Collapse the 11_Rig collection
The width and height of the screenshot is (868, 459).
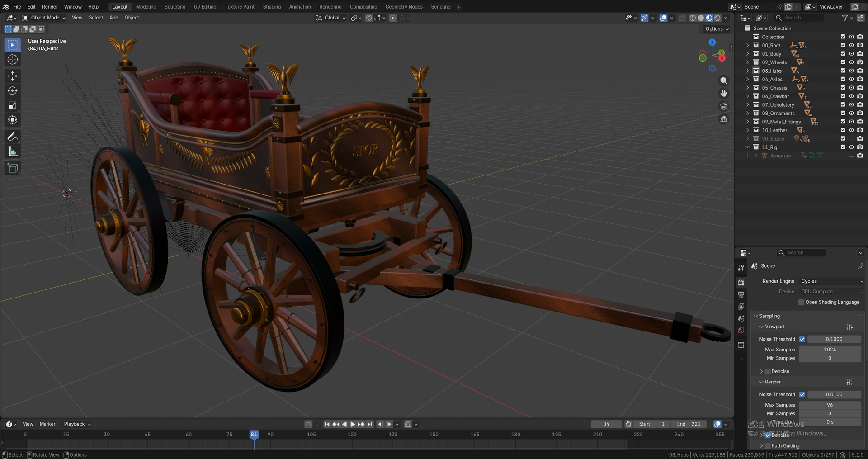(x=748, y=147)
